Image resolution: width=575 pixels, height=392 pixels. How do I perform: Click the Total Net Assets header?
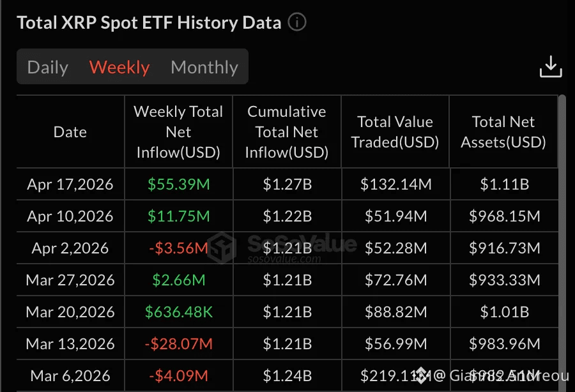(503, 132)
